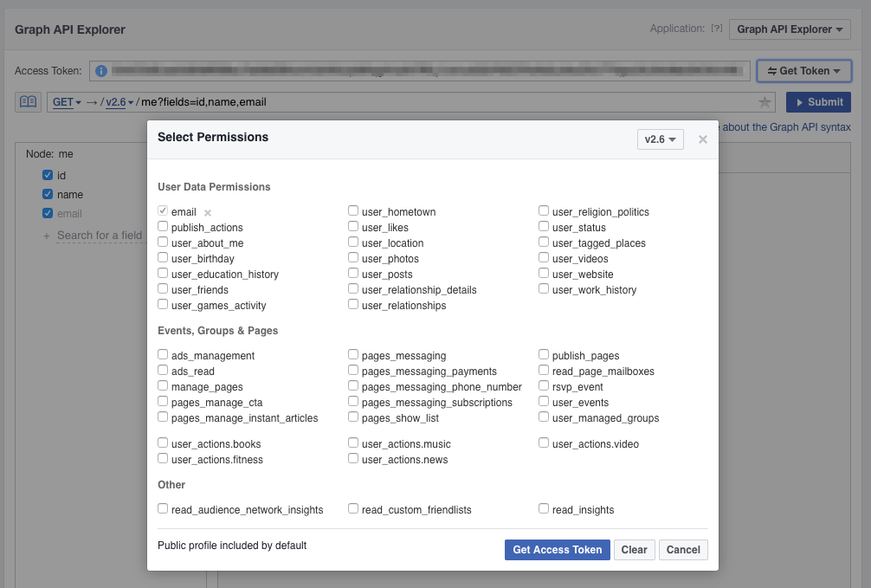
Task: Open the v2.6 dropdown in permissions dialog
Action: pos(660,139)
